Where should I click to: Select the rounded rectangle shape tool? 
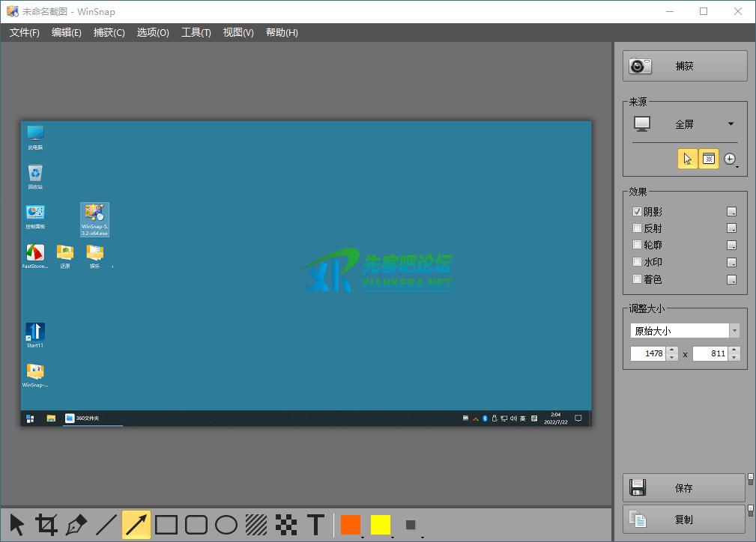tap(196, 525)
